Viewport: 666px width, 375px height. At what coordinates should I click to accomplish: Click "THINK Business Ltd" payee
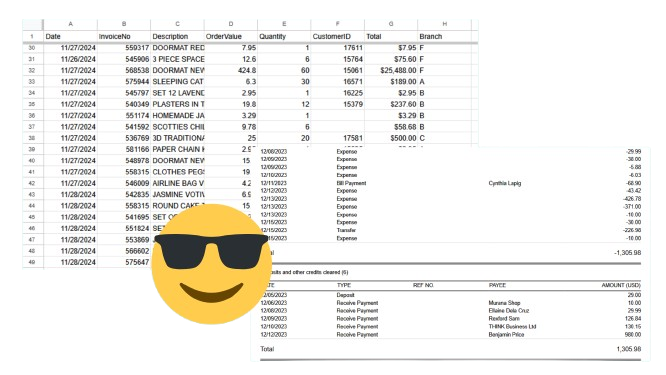[512, 327]
